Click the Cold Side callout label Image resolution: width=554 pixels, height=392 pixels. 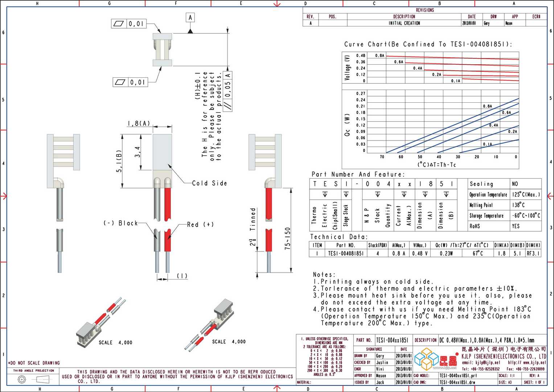[x=209, y=183]
